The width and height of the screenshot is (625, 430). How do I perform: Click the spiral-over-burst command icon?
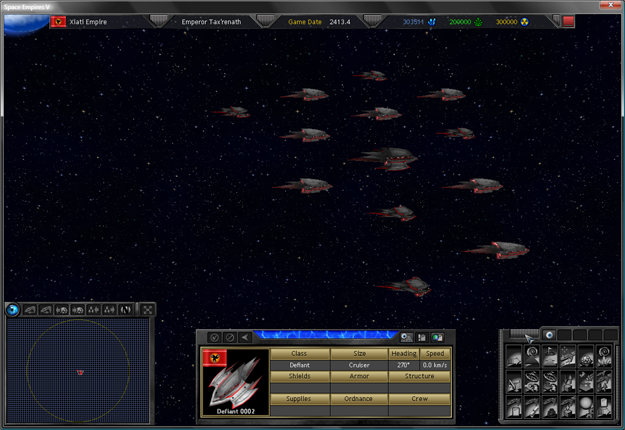click(604, 356)
